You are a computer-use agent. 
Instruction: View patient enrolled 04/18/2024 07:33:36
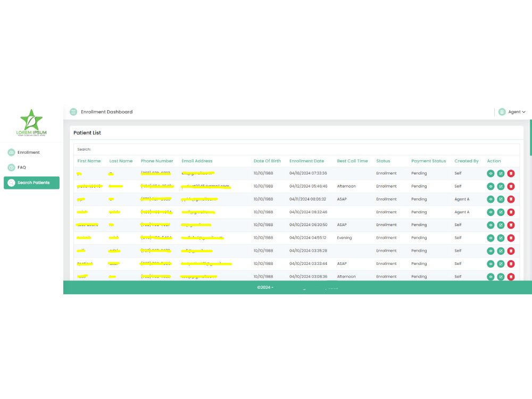pyautogui.click(x=491, y=173)
